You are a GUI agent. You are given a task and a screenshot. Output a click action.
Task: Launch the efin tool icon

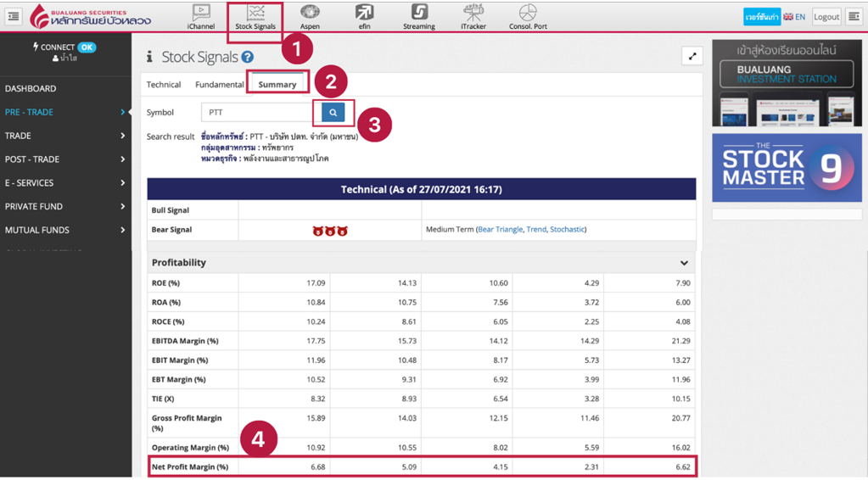pos(364,15)
